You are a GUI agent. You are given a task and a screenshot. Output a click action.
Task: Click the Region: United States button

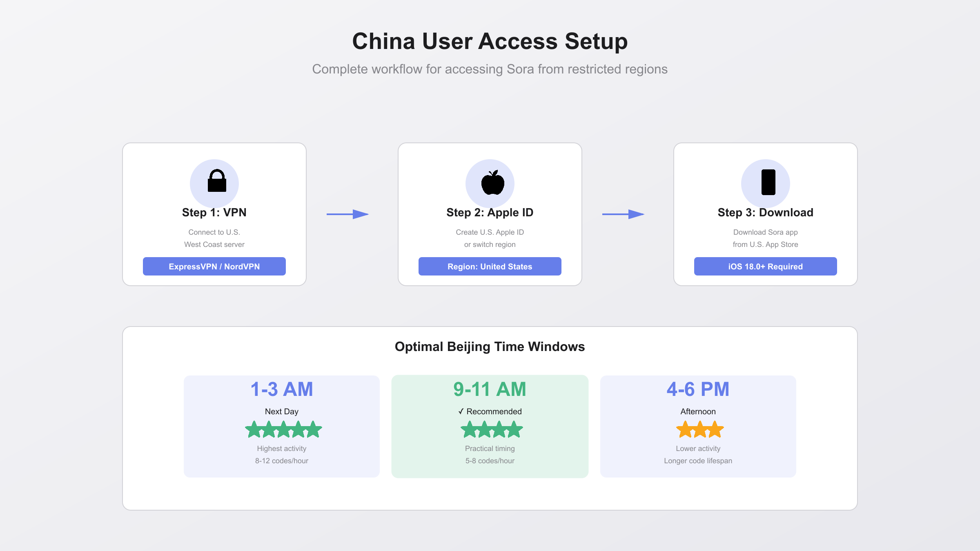(490, 266)
